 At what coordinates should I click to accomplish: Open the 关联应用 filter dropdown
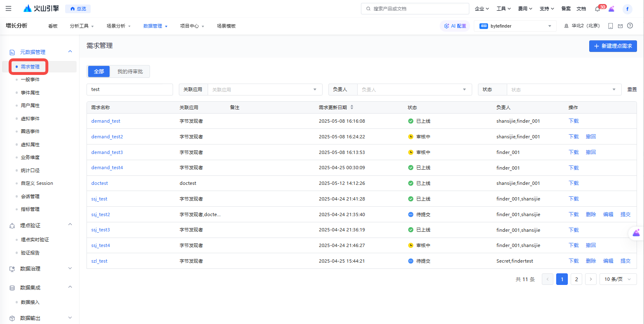tap(265, 89)
